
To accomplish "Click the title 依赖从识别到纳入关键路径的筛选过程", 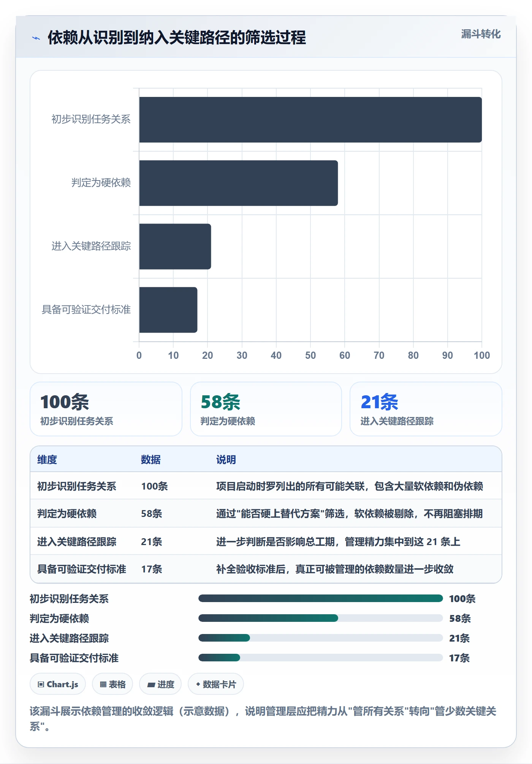I will coord(177,38).
